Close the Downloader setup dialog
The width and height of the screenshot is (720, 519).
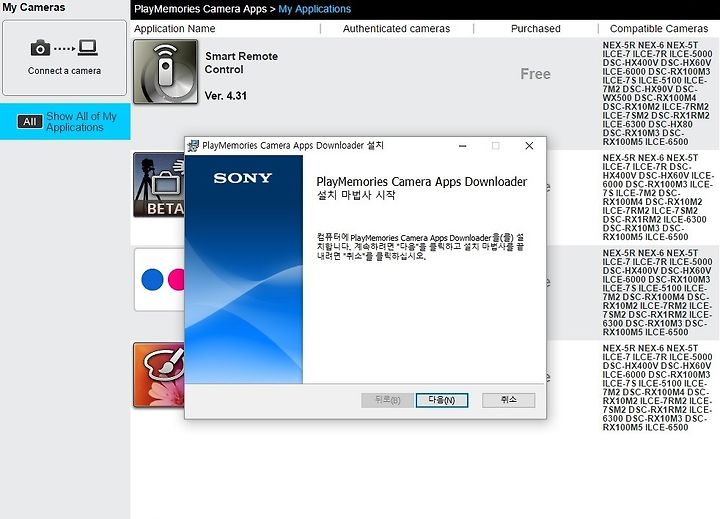coord(529,146)
